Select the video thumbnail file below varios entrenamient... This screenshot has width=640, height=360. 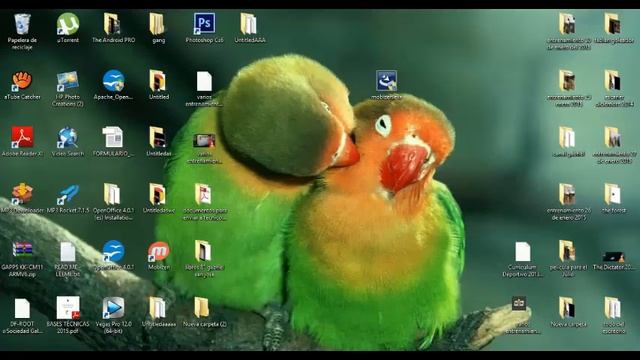pos(204,140)
